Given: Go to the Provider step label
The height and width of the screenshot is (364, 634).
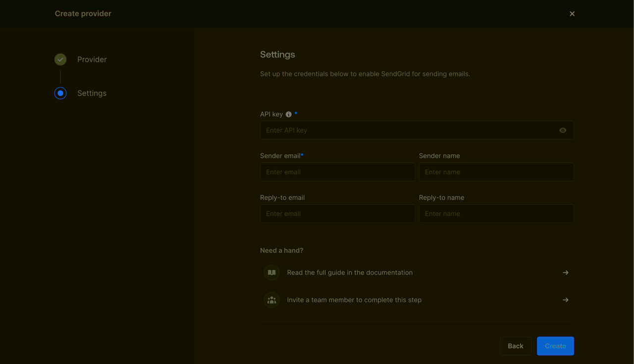Looking at the screenshot, I should (x=92, y=59).
